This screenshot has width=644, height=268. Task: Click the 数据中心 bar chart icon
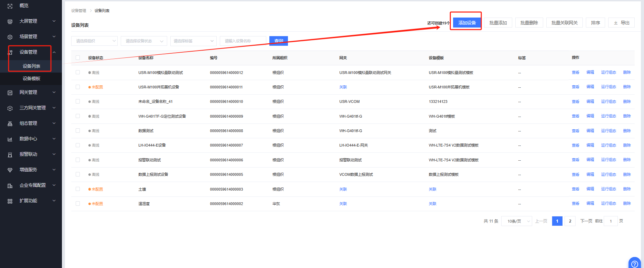(10, 139)
